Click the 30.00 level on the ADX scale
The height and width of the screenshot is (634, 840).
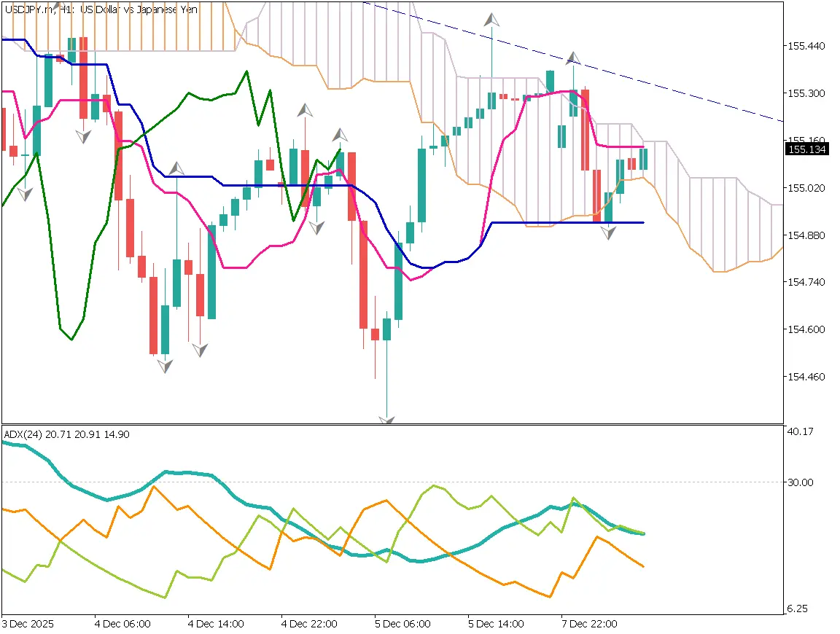(x=801, y=482)
